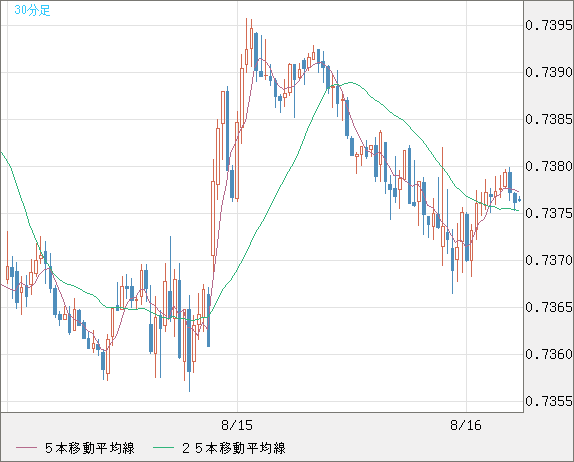The width and height of the screenshot is (574, 462).
Task: Click the purple 5-period legend line swatch
Action: (x=26, y=448)
